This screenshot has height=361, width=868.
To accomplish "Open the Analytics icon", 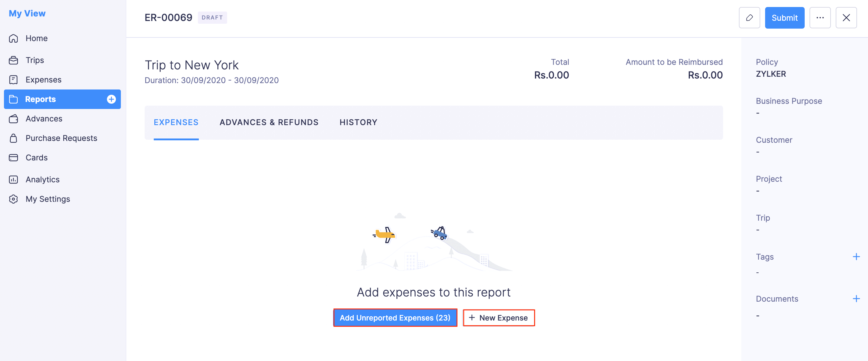I will pyautogui.click(x=13, y=180).
